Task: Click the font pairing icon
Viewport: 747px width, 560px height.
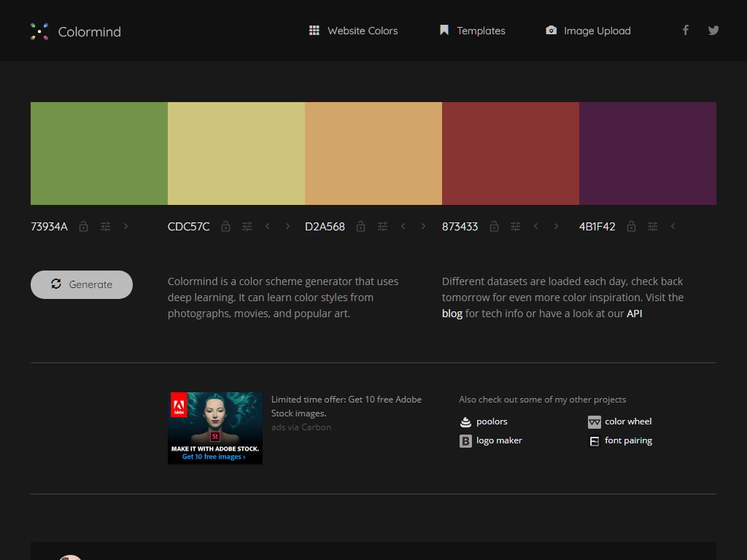Action: [x=594, y=441]
